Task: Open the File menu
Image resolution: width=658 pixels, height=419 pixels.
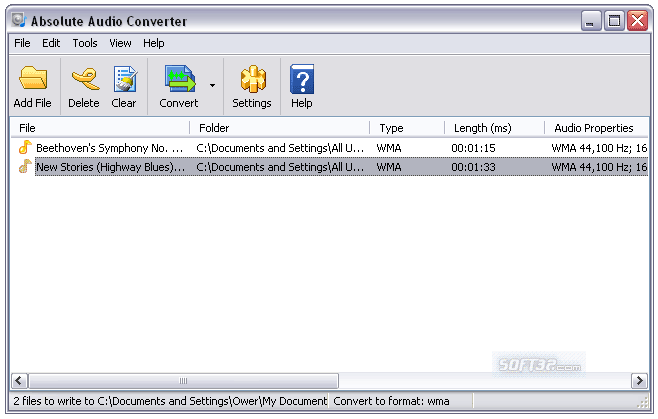Action: coord(22,43)
